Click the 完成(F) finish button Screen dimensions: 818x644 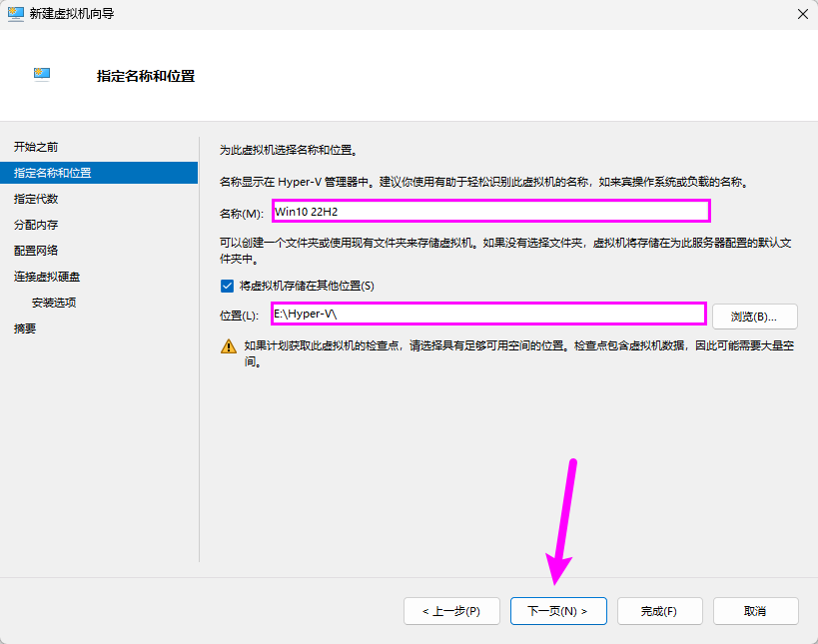(659, 611)
